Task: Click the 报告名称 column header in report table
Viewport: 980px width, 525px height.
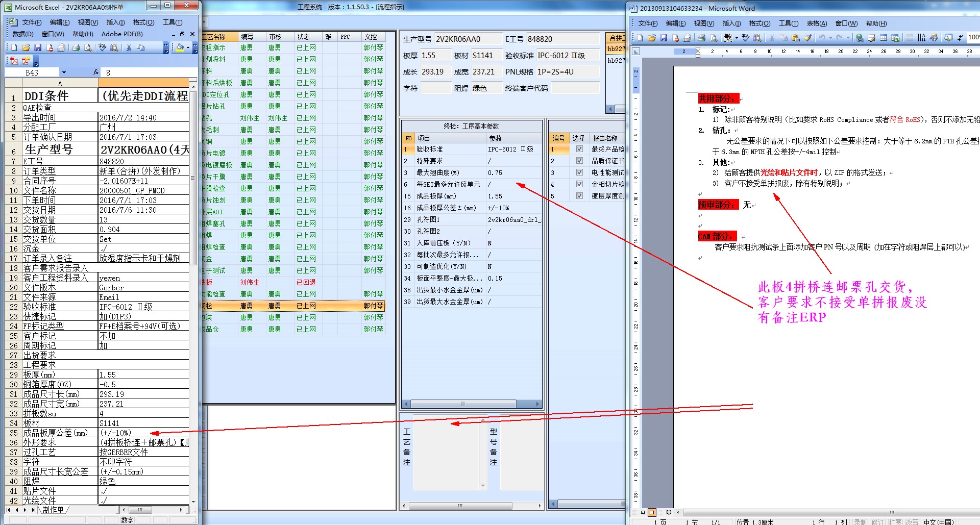Action: [607, 138]
